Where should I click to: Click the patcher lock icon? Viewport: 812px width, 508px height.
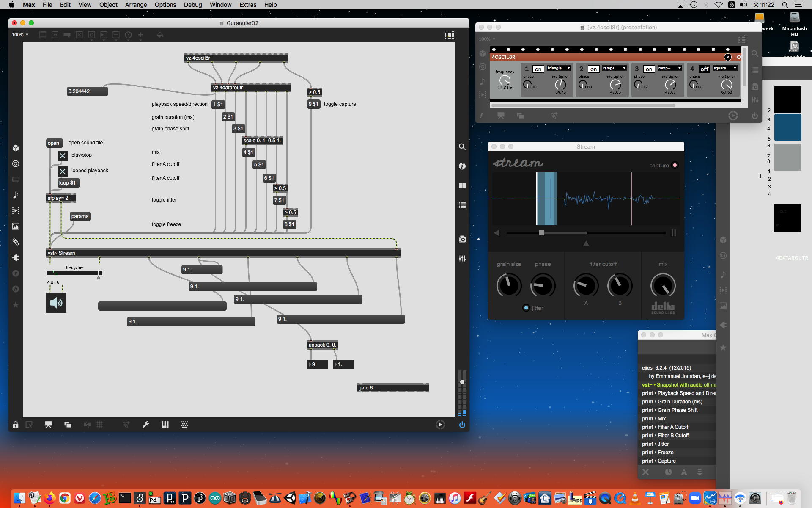coord(16,425)
